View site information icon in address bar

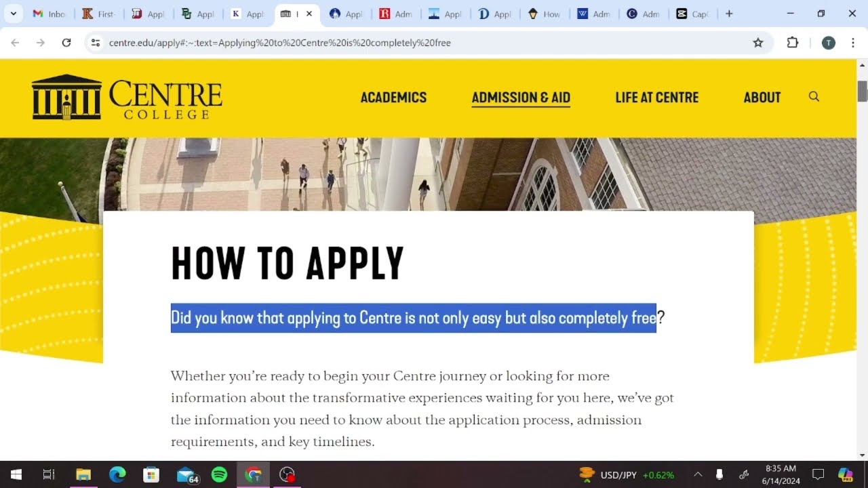(96, 43)
